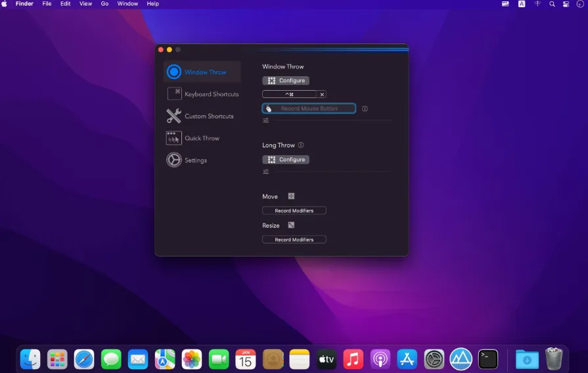
Task: Show Long Throw info tooltip
Action: (x=301, y=145)
